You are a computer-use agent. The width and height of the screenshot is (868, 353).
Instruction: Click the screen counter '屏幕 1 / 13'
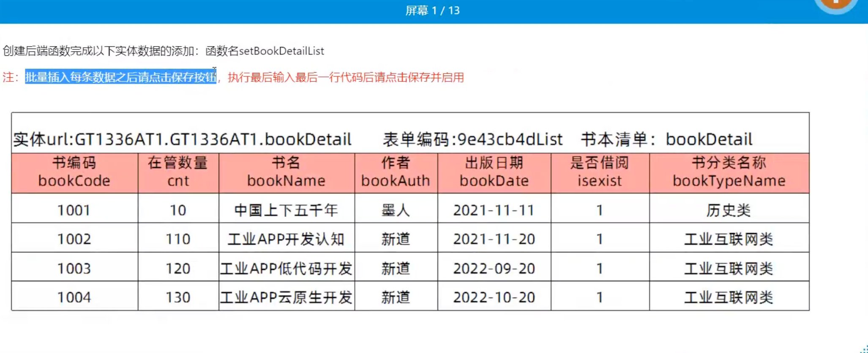point(432,11)
